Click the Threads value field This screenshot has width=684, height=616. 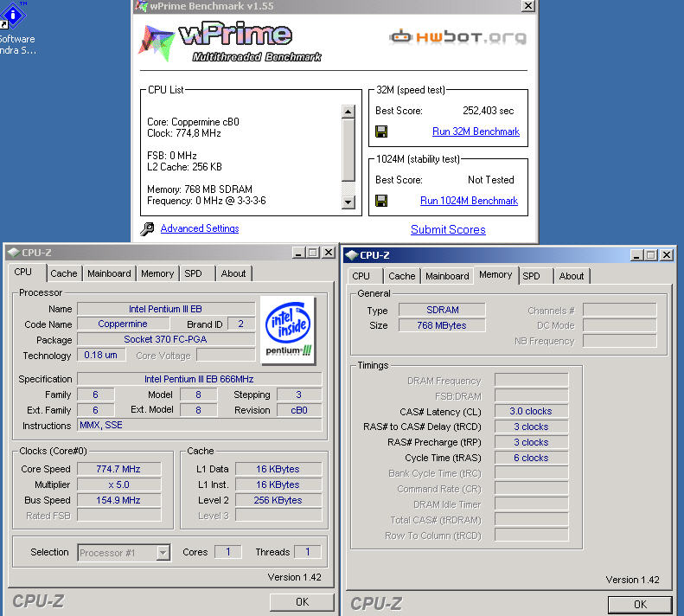point(308,552)
